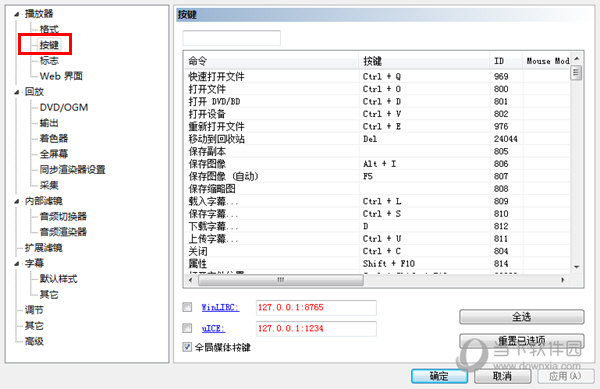Screen dimensions: 600x389
Task: Select the 打开设备 command row
Action: 377,114
